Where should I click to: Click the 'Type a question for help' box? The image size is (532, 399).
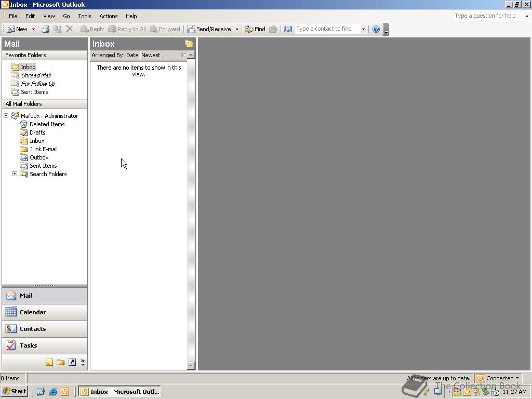(488, 16)
